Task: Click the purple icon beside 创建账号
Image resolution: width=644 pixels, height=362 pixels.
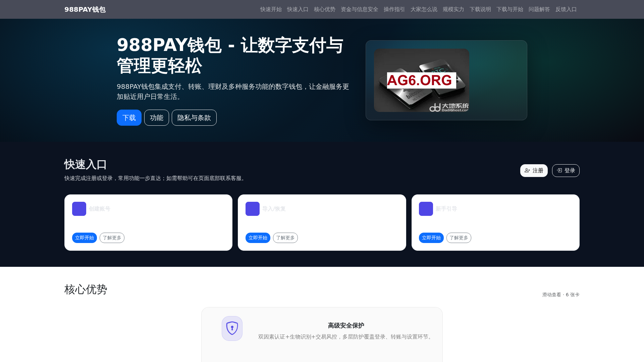Action: 79,209
